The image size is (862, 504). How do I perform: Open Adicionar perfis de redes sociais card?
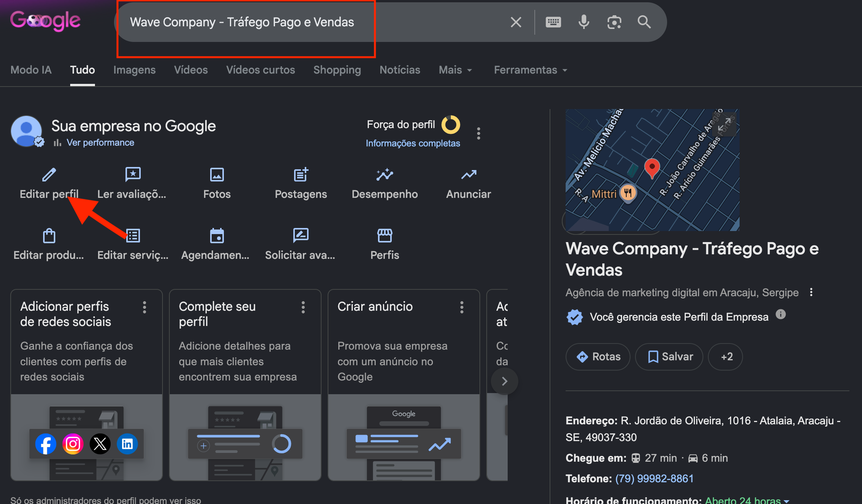click(x=87, y=385)
